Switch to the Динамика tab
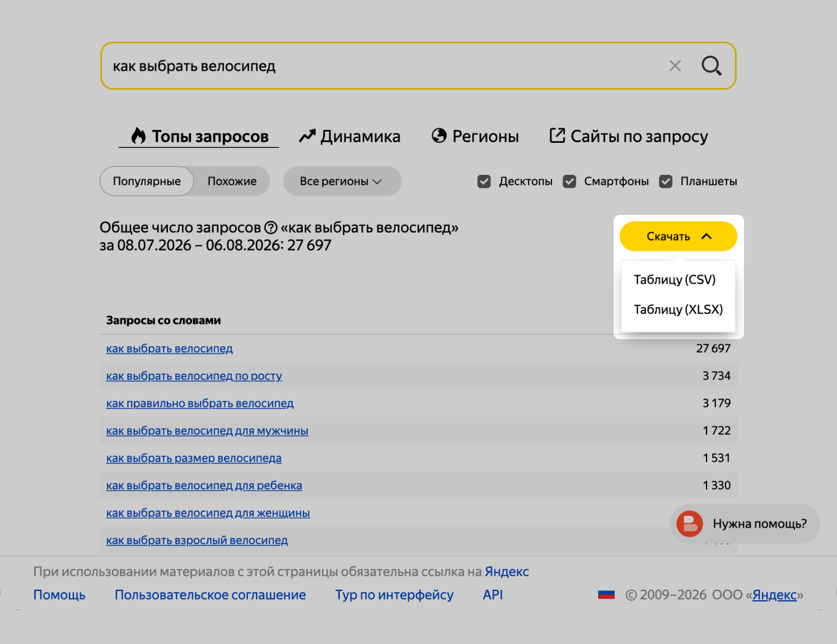This screenshot has height=644, width=837. [x=350, y=136]
